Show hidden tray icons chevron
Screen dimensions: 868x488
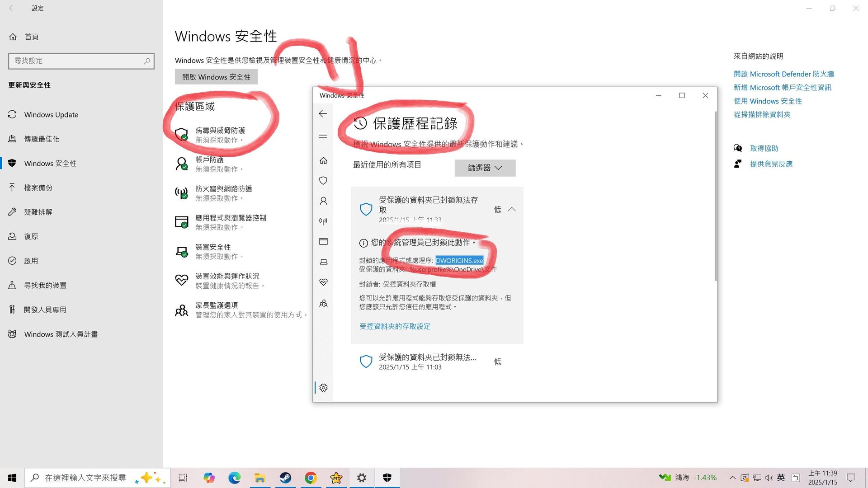point(732,478)
